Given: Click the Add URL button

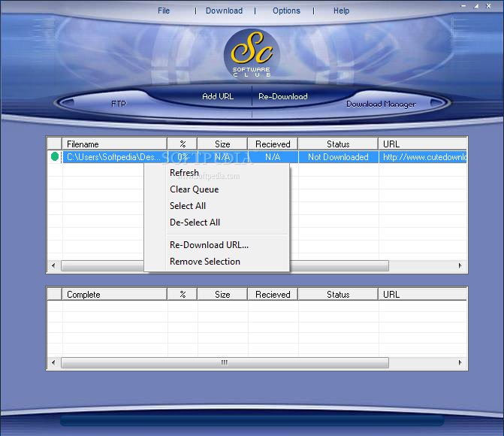Looking at the screenshot, I should point(218,96).
